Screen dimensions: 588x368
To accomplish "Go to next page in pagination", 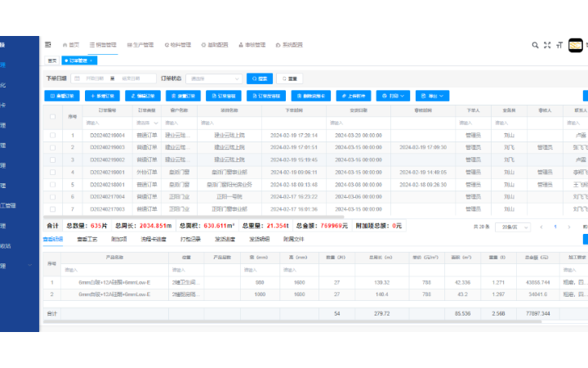I will [571, 226].
